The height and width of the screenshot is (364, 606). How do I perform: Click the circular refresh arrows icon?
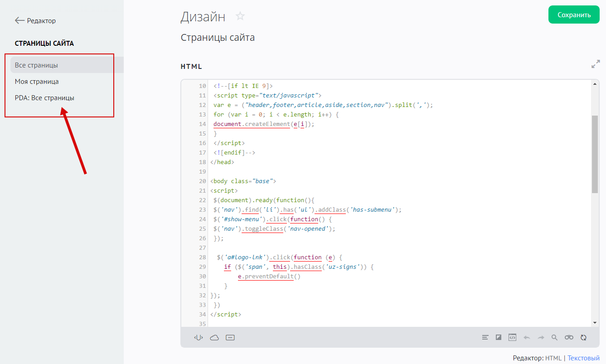(584, 338)
